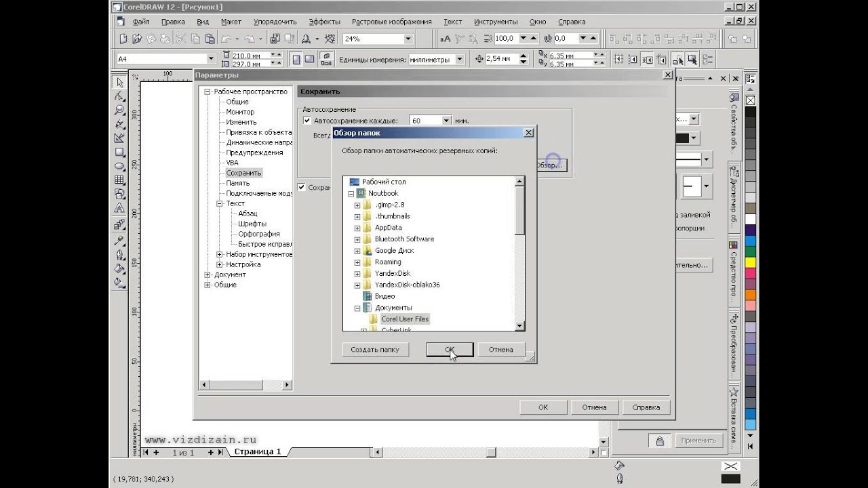Select the Rectangle tool
Screen dimensions: 868x488
click(119, 152)
